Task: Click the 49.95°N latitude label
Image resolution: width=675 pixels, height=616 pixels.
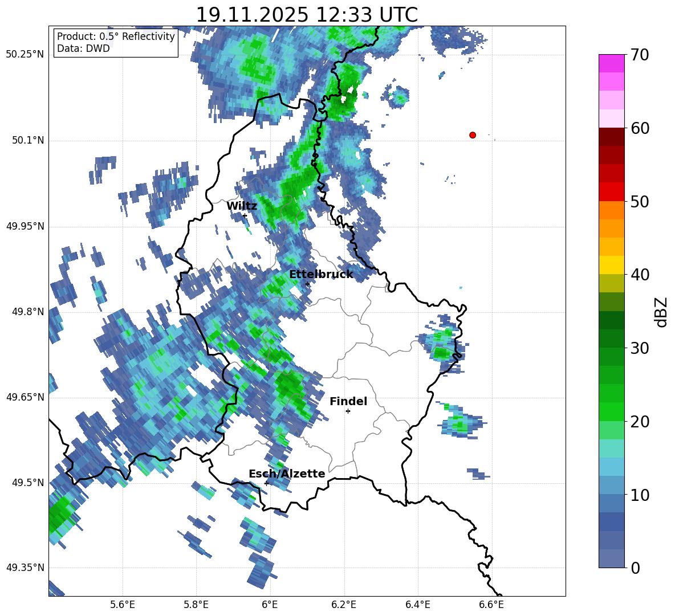Action: 25,226
